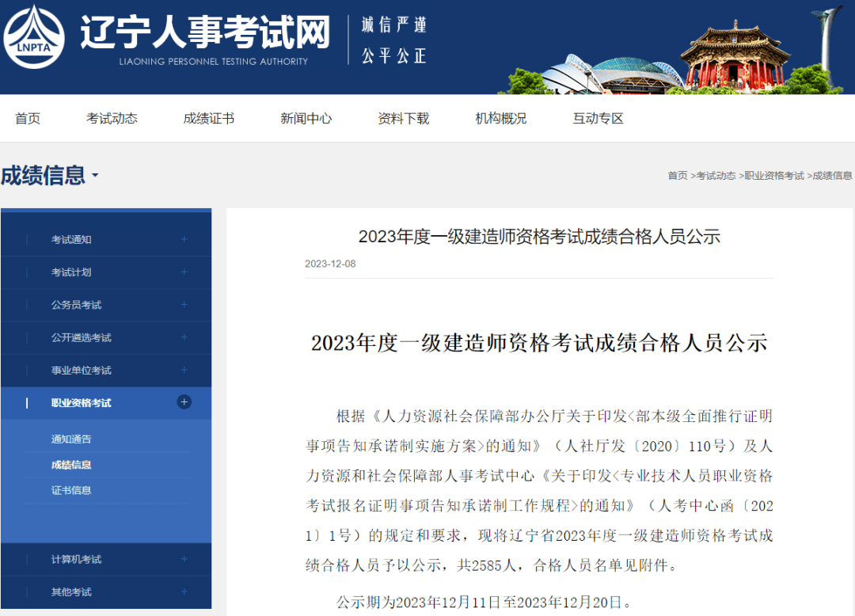The image size is (855, 616).
Task: Click the 公平公正 slogan text
Action: click(x=393, y=55)
